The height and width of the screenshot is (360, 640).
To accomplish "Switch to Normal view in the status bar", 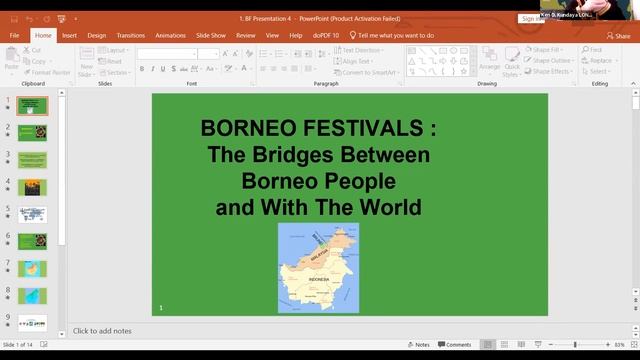I will (x=487, y=345).
